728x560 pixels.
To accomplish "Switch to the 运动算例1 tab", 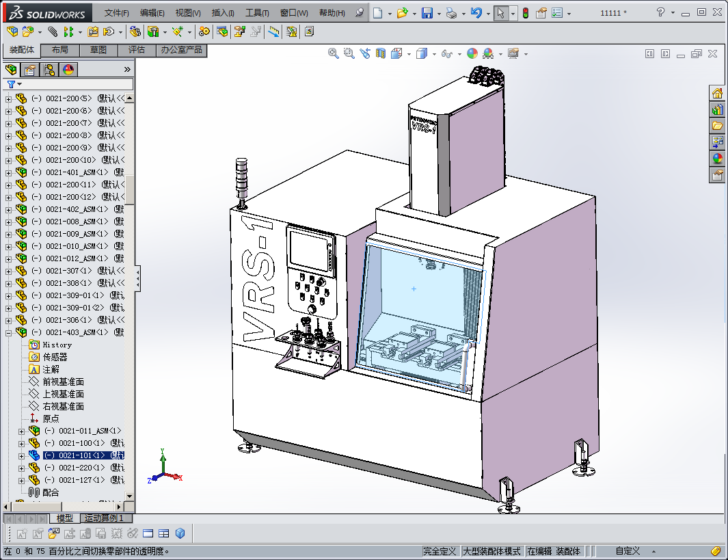I will pos(104,518).
